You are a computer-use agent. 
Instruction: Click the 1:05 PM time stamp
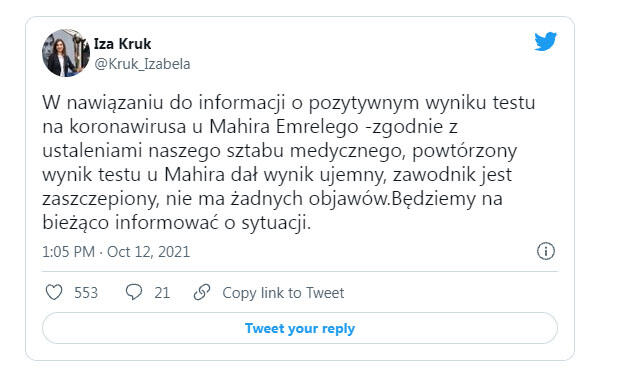(68, 252)
